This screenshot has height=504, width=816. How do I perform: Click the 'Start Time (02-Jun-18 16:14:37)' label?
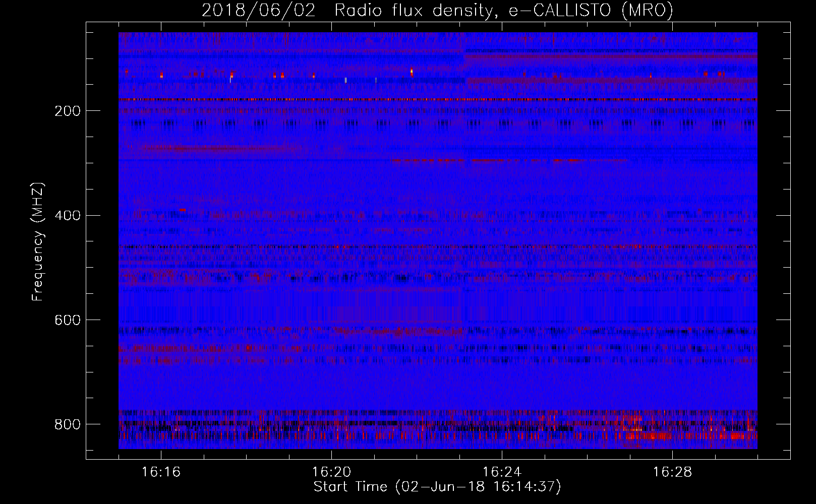pyautogui.click(x=437, y=487)
